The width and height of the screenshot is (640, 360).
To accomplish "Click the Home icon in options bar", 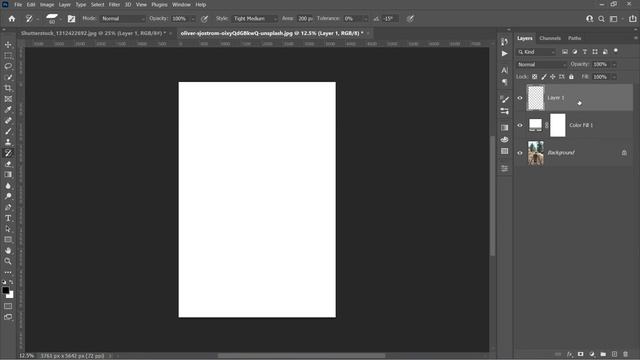I will coord(12,19).
